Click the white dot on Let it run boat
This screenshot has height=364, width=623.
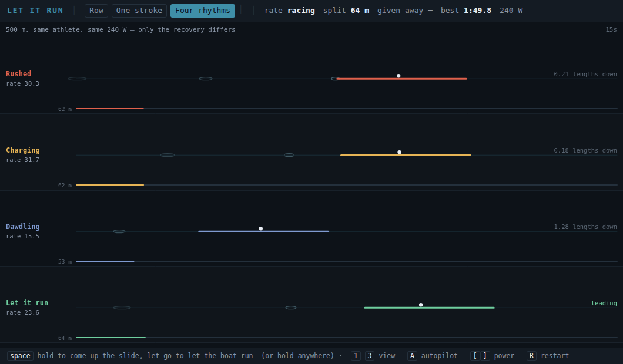point(421,305)
